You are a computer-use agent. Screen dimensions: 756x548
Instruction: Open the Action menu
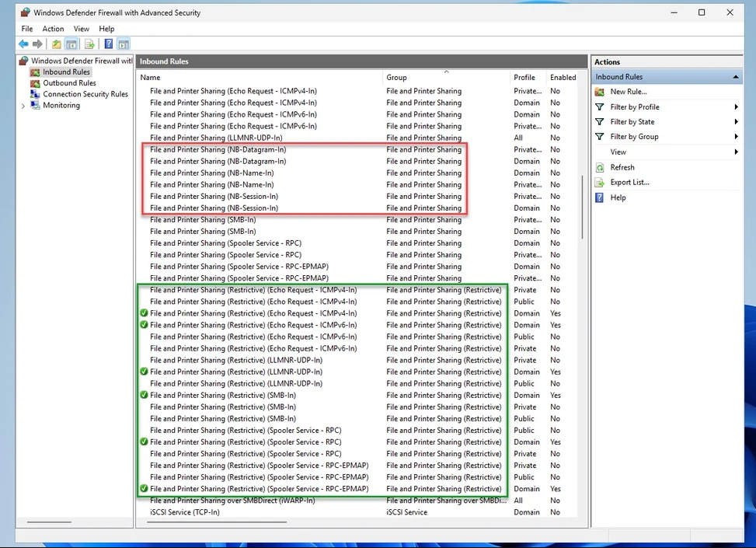pyautogui.click(x=53, y=29)
